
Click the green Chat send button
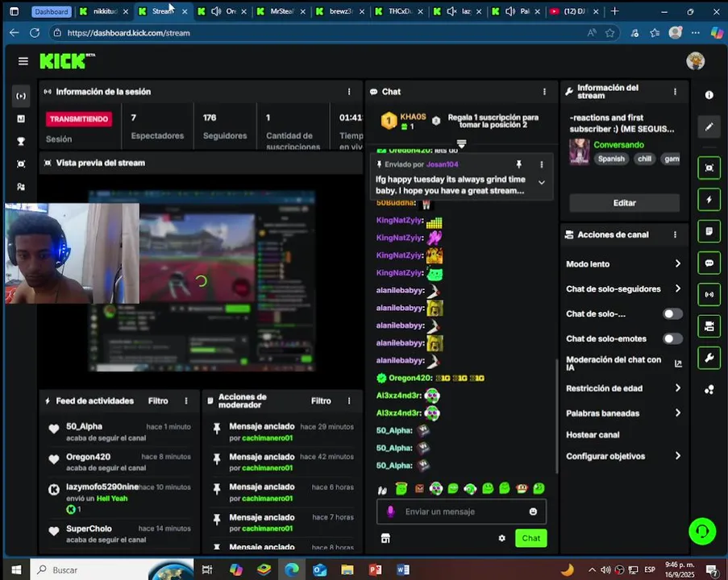coord(530,538)
